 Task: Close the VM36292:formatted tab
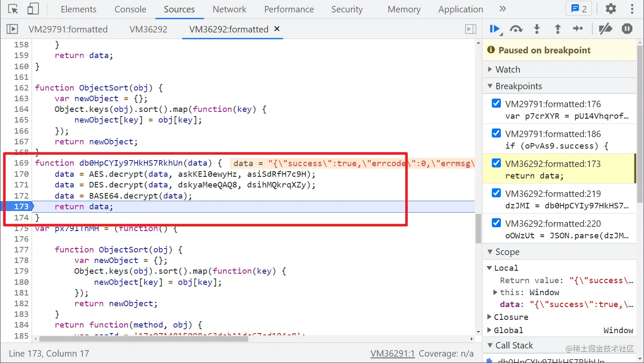[x=277, y=29]
